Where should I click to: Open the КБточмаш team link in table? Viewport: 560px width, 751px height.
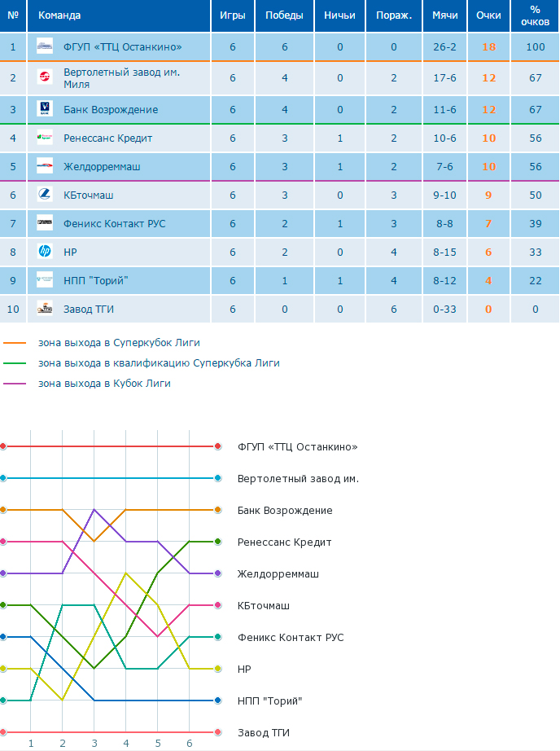pos(88,195)
